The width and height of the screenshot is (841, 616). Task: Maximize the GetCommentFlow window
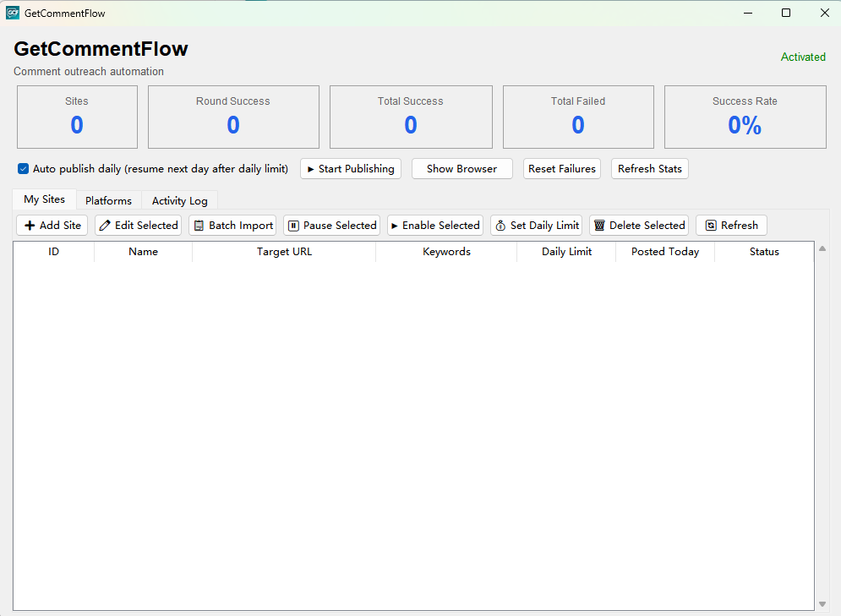coord(786,13)
